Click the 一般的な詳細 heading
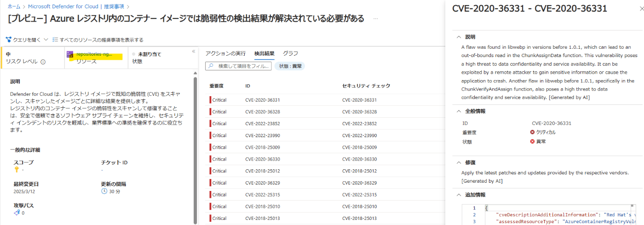 coord(25,150)
